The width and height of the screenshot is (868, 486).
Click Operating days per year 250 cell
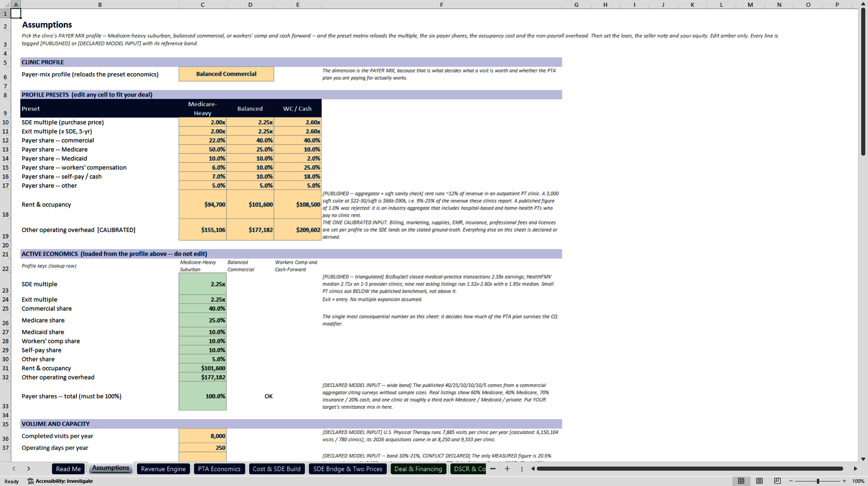203,448
